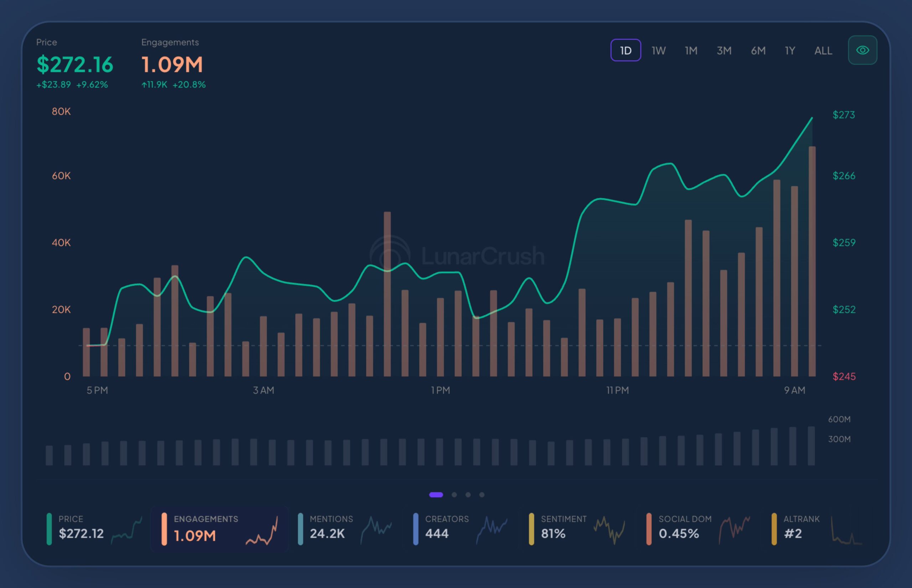This screenshot has width=912, height=588.
Task: Click the 1D selected range tab
Action: pos(626,50)
